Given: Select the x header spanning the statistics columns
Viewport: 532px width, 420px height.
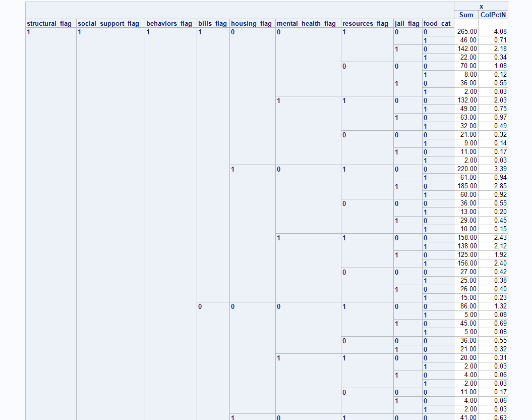Looking at the screenshot, I should (x=482, y=7).
